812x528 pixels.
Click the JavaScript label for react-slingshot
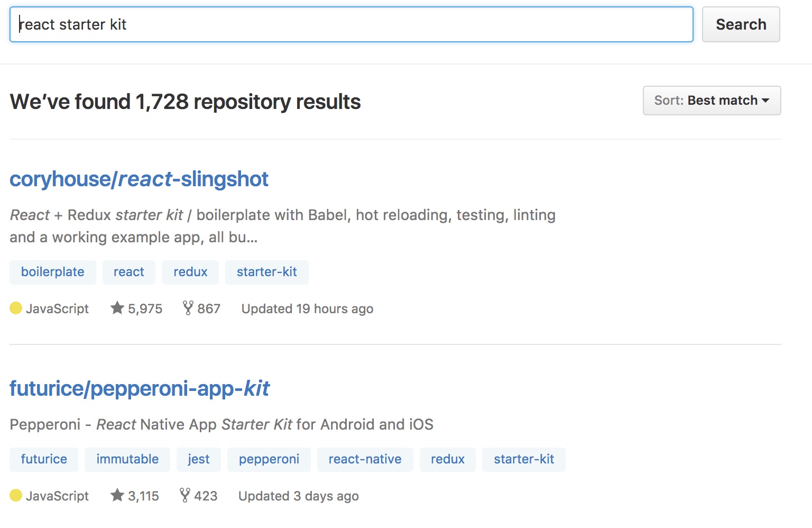(58, 308)
